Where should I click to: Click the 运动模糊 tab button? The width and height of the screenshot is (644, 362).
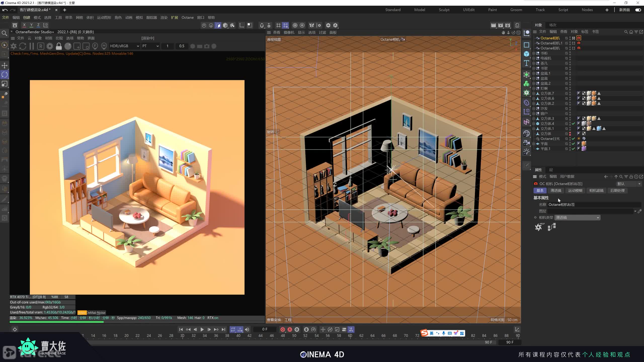pos(575,191)
